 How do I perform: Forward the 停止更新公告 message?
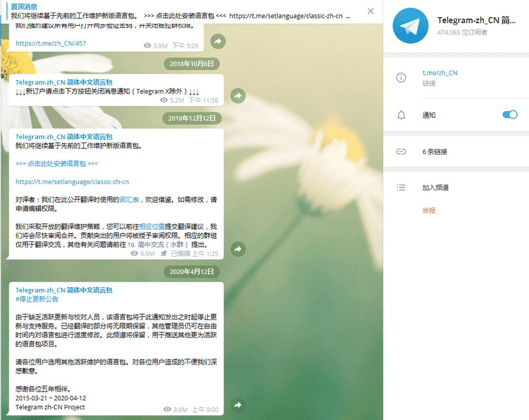point(238,405)
